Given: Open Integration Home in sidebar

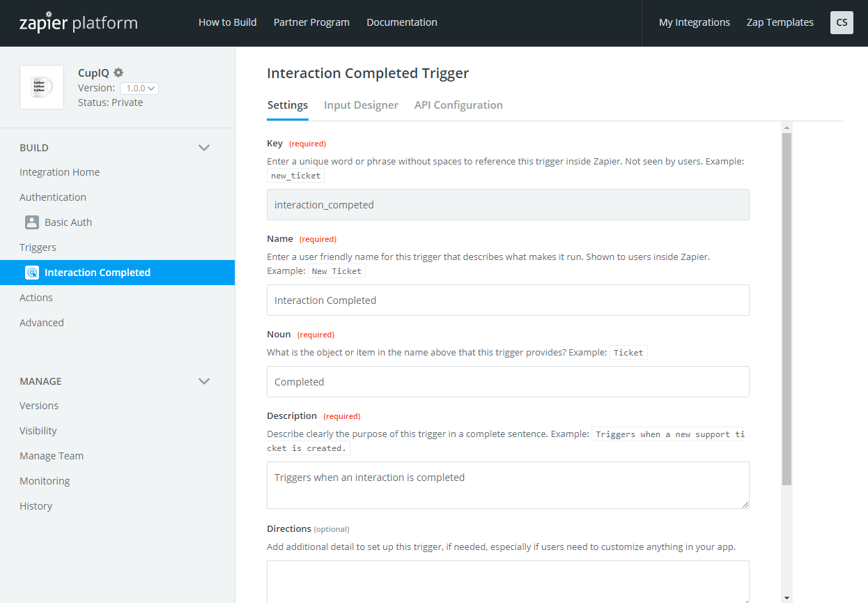Looking at the screenshot, I should (60, 172).
